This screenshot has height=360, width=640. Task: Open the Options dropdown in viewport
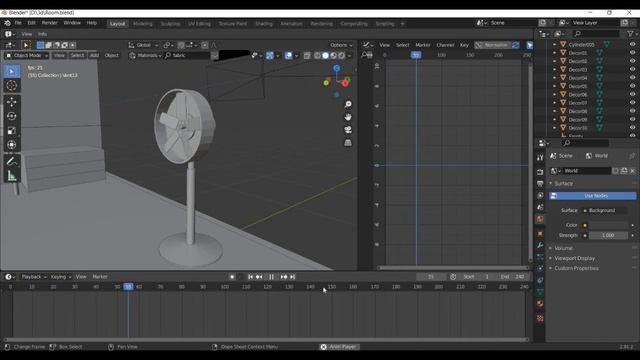341,45
